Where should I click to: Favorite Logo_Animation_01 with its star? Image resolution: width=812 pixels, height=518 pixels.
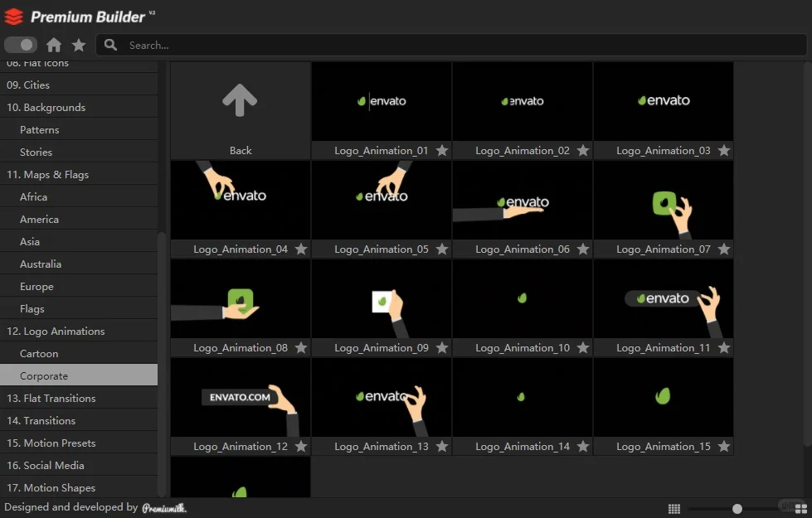click(x=442, y=151)
